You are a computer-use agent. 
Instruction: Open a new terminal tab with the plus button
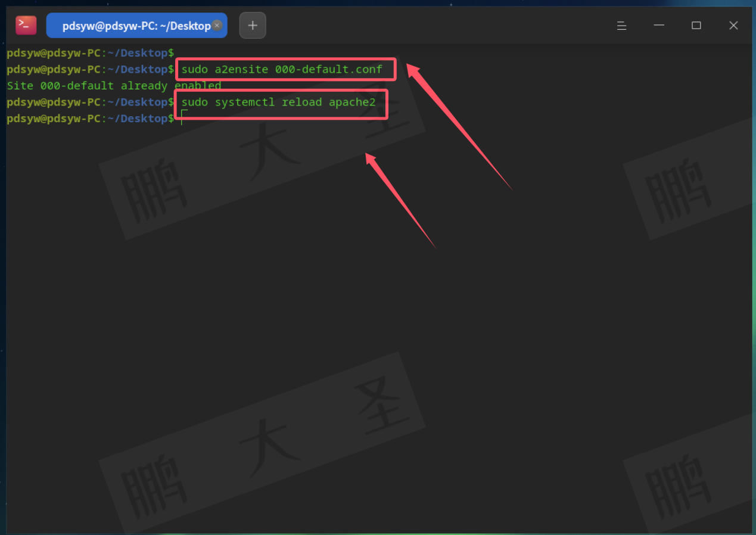(x=253, y=26)
